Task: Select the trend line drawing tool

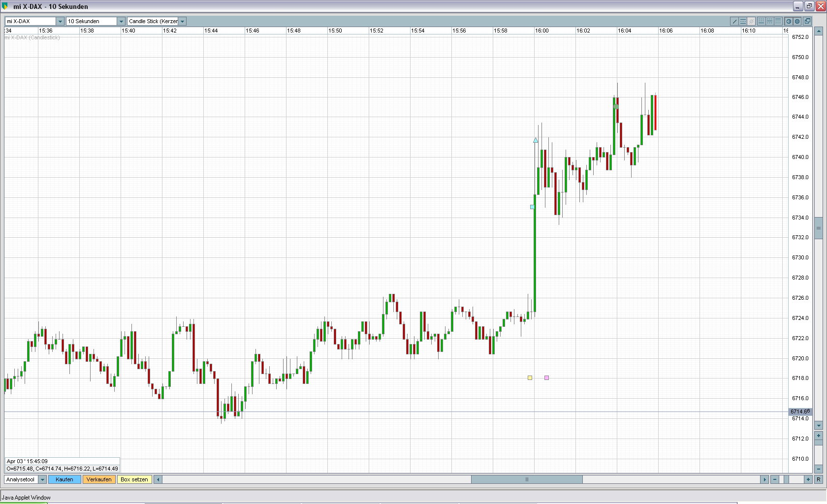Action: [734, 21]
